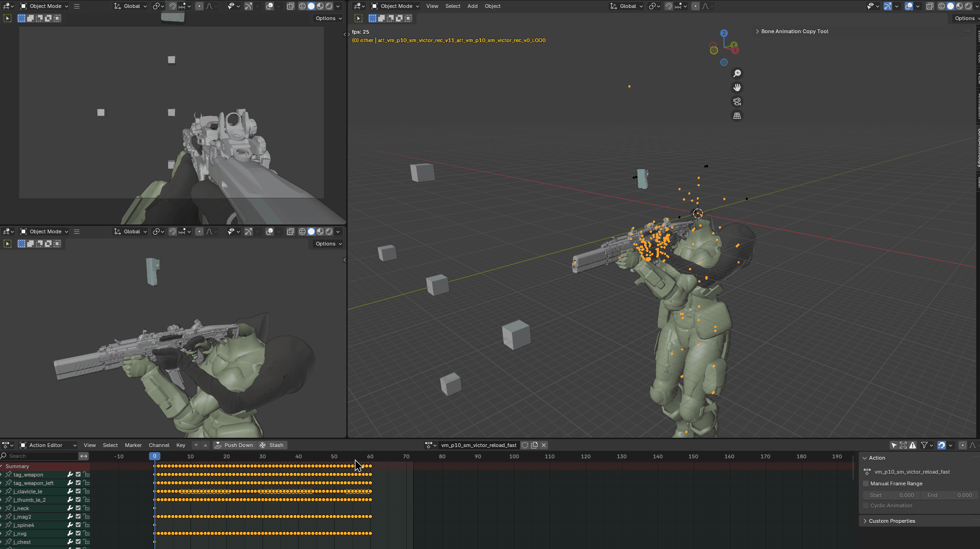Toggle X-ray in main viewport header

coord(930,6)
